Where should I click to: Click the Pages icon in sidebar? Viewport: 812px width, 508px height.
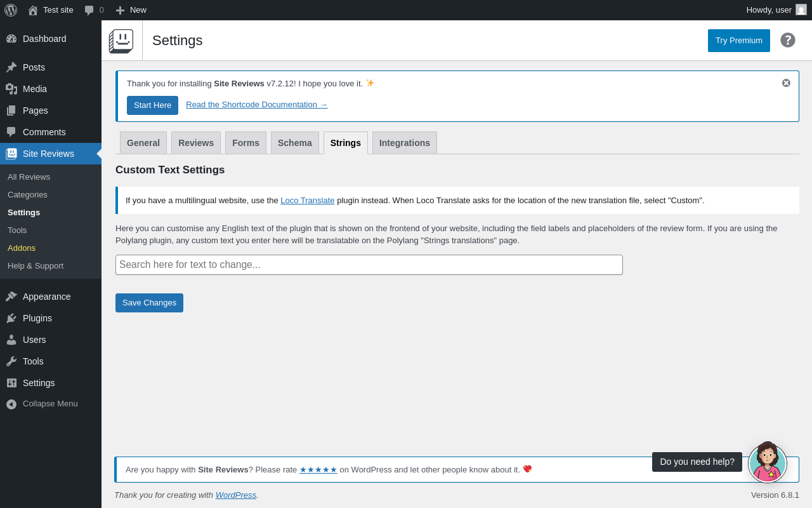(11, 110)
